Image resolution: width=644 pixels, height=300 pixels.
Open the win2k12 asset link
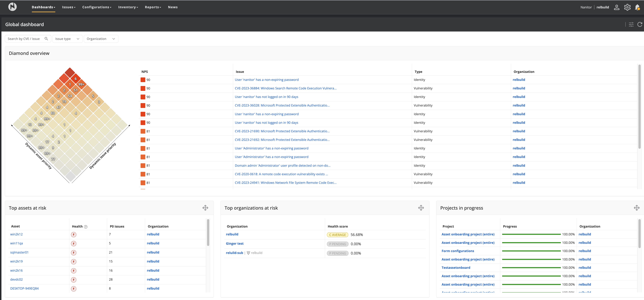pyautogui.click(x=17, y=234)
